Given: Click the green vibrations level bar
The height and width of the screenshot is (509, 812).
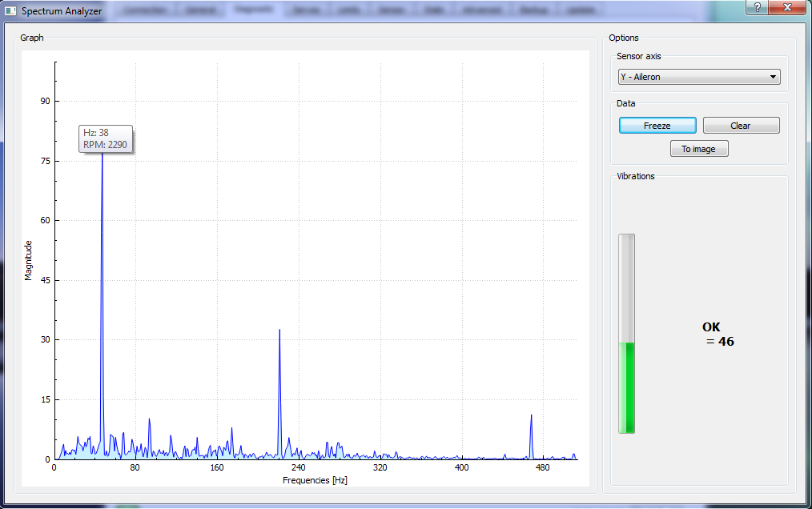Looking at the screenshot, I should tap(626, 387).
